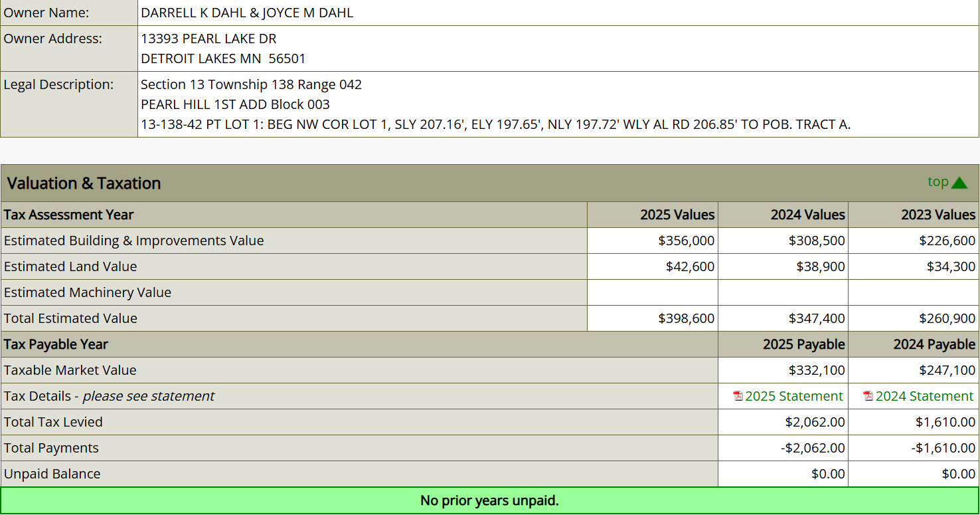This screenshot has height=515, width=980.
Task: Open the 2024 Statement link
Action: [924, 396]
